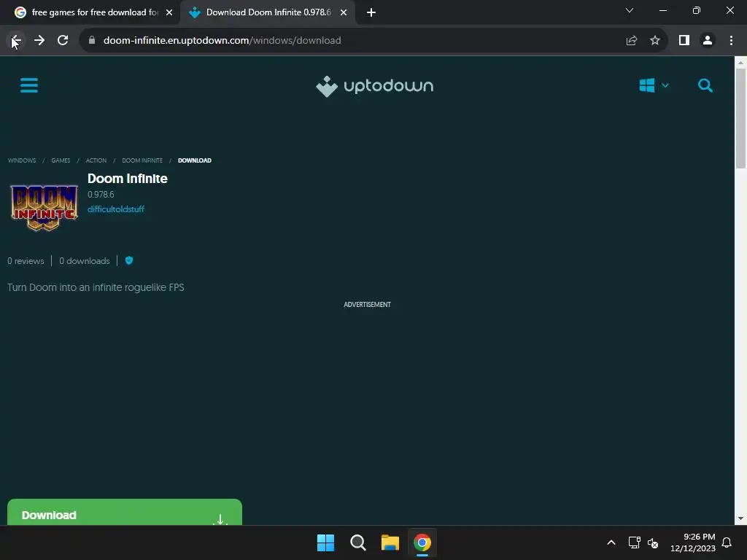
Task: Click the page vertical scrollbar thumb
Action: pos(740,118)
